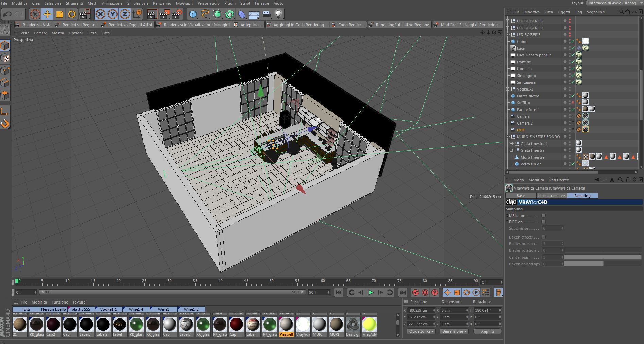This screenshot has height=344, width=644.
Task: Click the Center bias slider
Action: [x=603, y=257]
